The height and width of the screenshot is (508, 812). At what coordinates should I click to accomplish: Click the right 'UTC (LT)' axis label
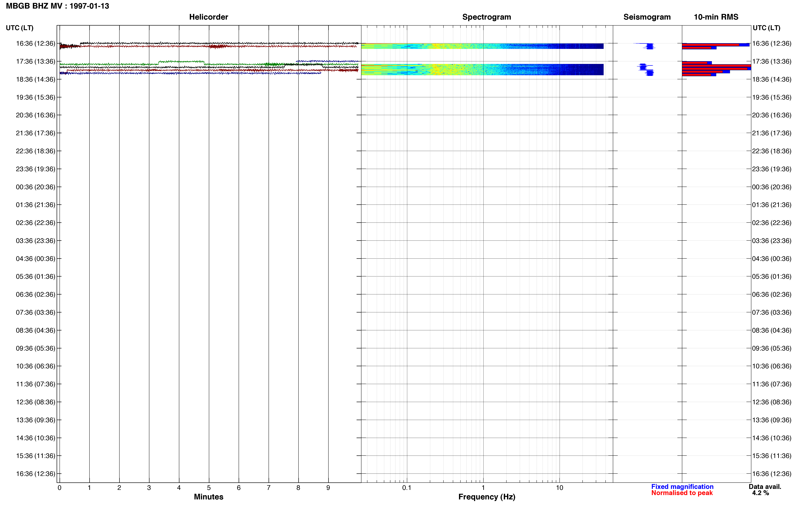(766, 28)
